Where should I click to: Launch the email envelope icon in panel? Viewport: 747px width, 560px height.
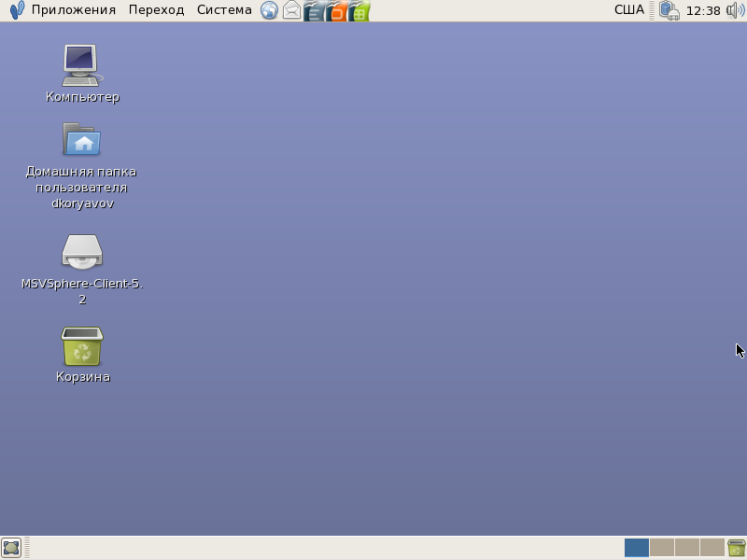click(292, 10)
